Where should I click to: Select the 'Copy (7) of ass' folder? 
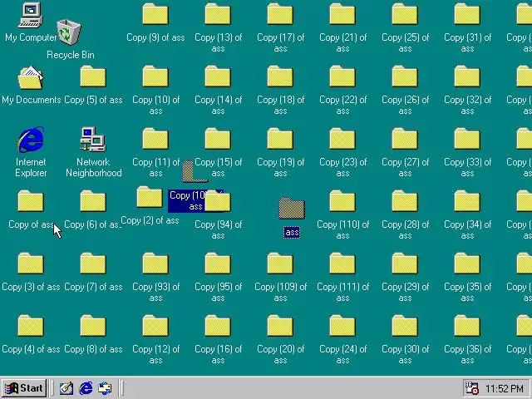pyautogui.click(x=93, y=264)
